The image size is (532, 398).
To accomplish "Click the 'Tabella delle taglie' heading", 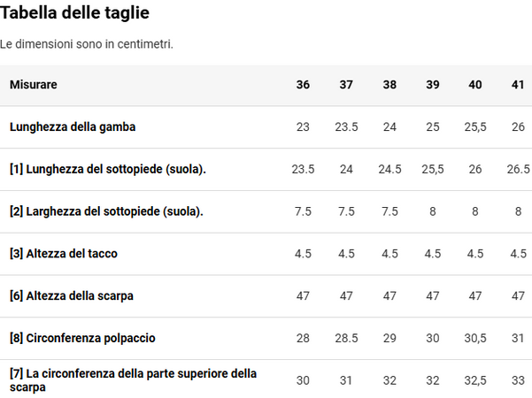I will pyautogui.click(x=74, y=13).
